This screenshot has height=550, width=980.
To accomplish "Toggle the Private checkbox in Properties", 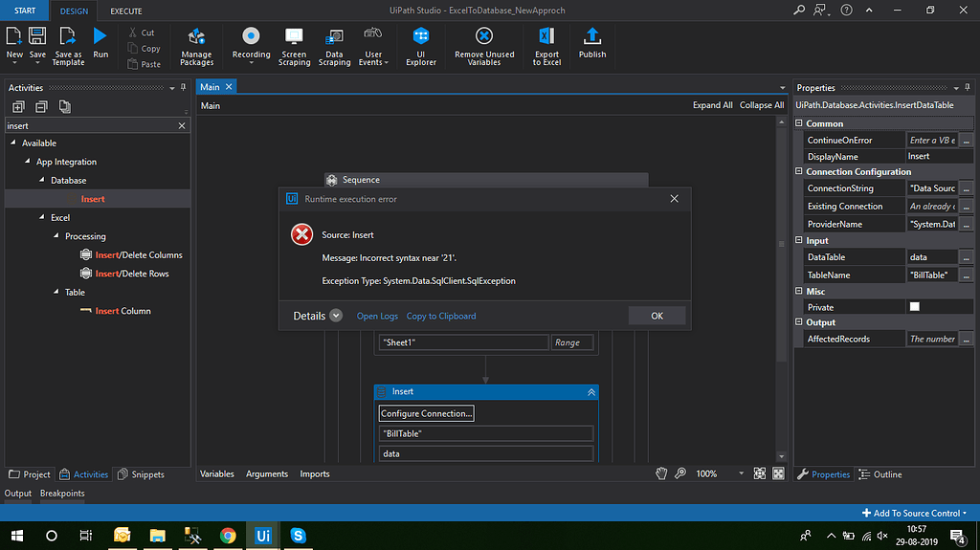I will coord(914,307).
